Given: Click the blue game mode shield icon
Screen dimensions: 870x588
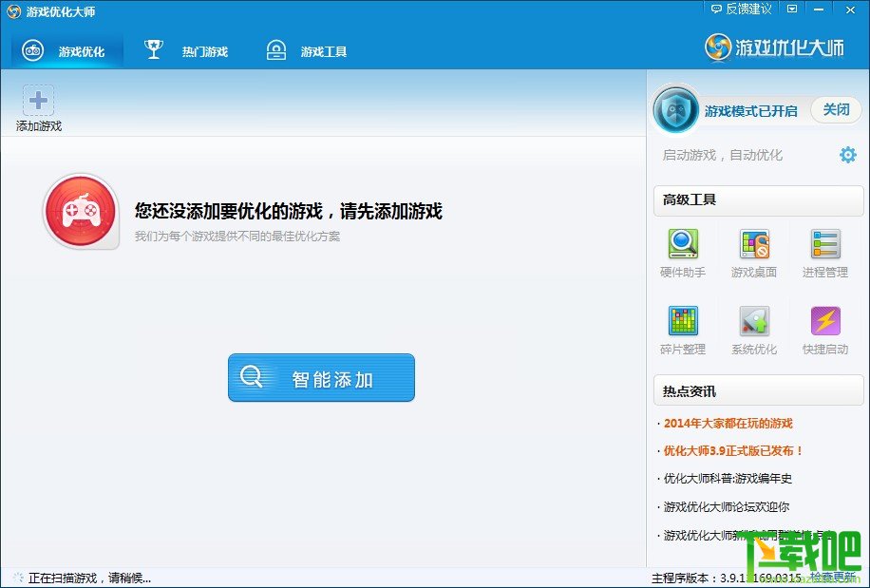Looking at the screenshot, I should tap(676, 110).
